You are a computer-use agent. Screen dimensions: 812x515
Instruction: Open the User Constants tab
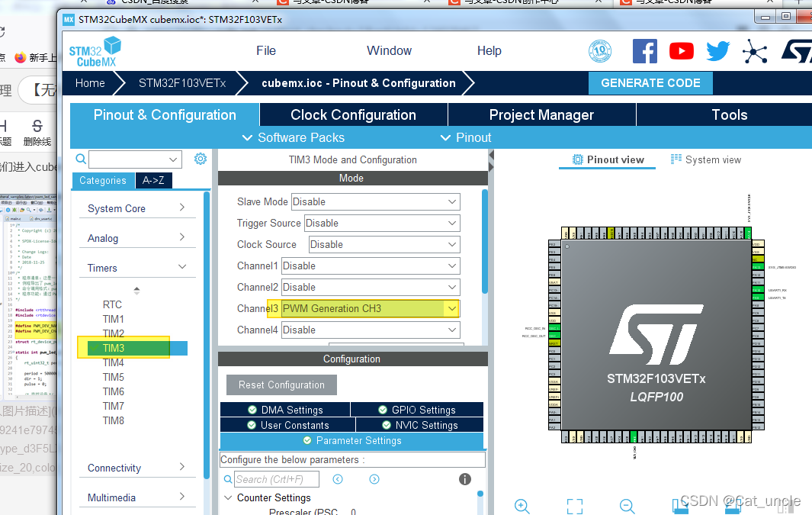click(x=288, y=425)
